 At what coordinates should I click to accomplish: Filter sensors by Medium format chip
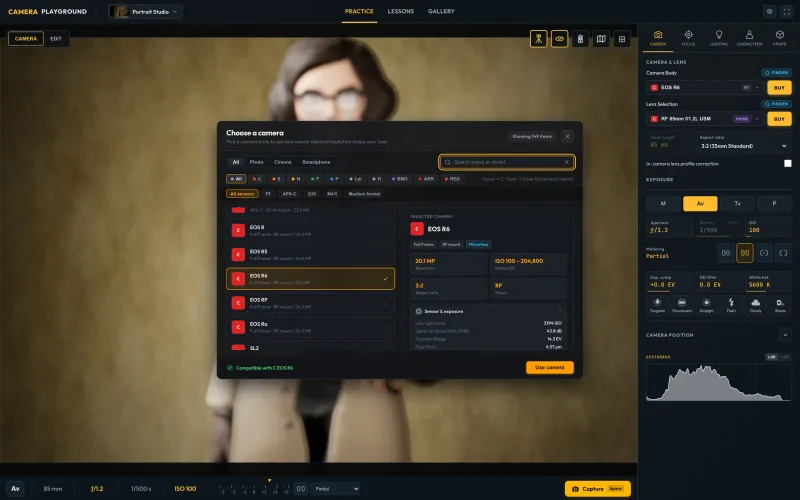[364, 194]
